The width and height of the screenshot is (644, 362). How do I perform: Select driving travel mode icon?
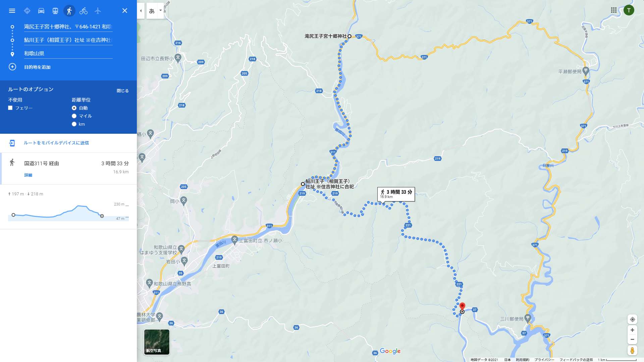point(41,11)
